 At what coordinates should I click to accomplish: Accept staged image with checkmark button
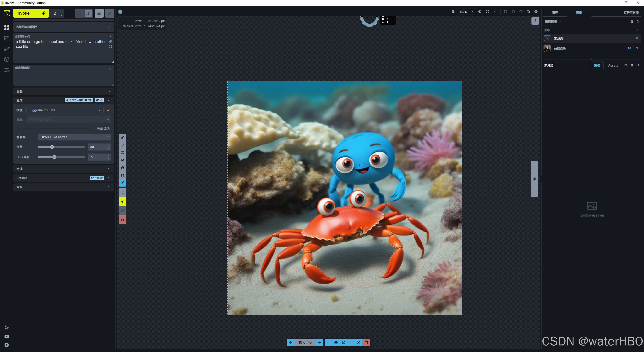pos(329,342)
